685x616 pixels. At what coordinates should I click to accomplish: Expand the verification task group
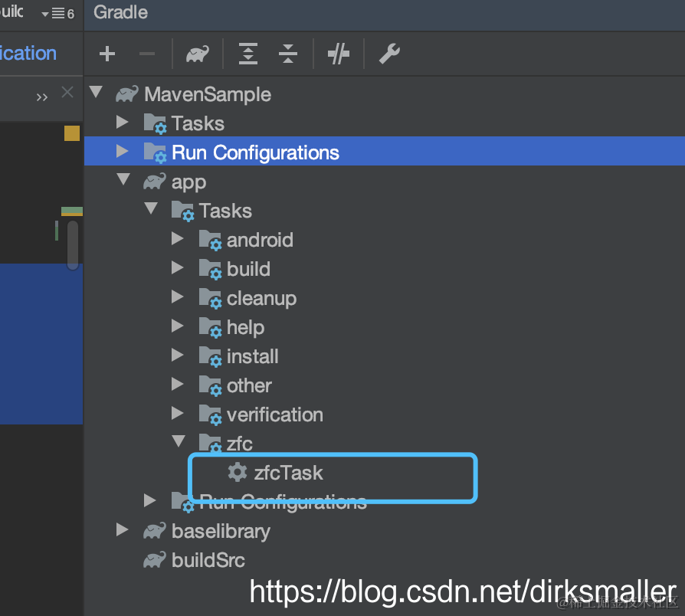click(x=177, y=413)
